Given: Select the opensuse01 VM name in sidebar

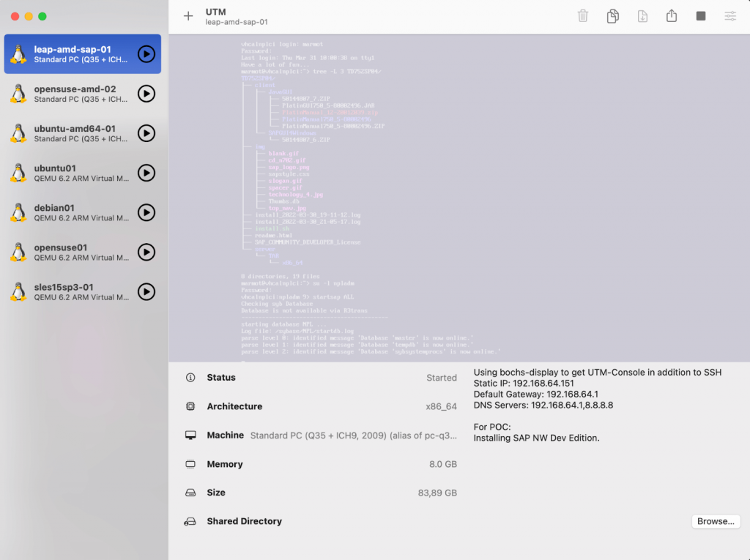Looking at the screenshot, I should pyautogui.click(x=61, y=247).
